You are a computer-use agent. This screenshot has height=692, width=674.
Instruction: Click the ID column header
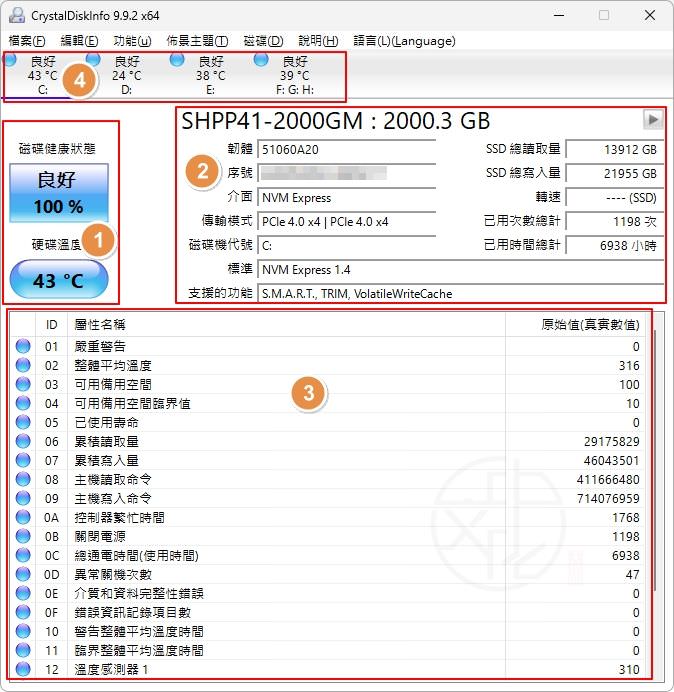51,325
